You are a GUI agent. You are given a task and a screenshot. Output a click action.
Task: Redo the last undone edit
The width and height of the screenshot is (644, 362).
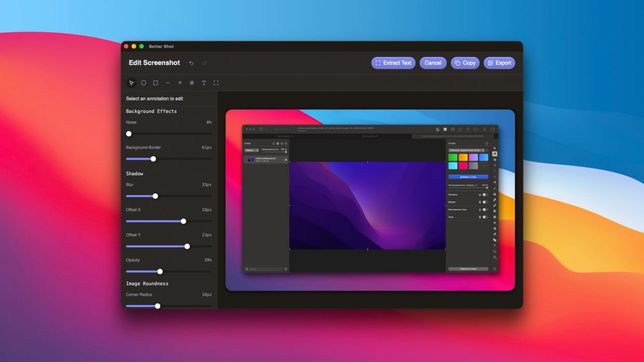(204, 63)
